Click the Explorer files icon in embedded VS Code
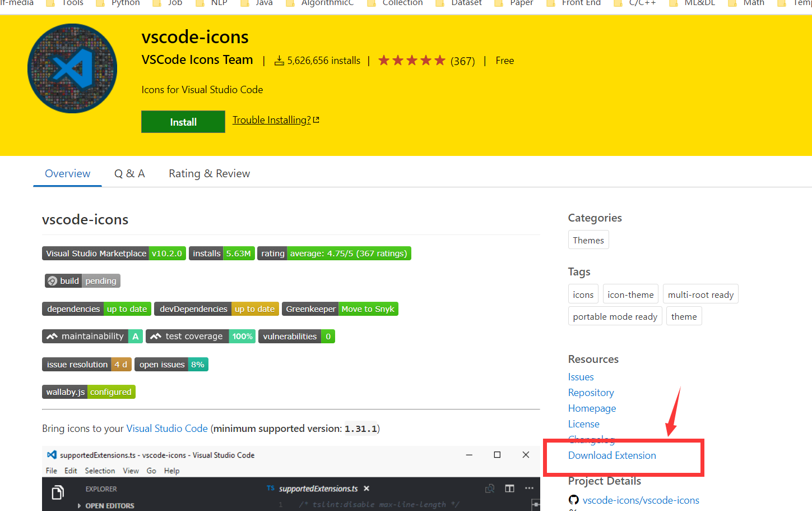The image size is (812, 511). 58,493
